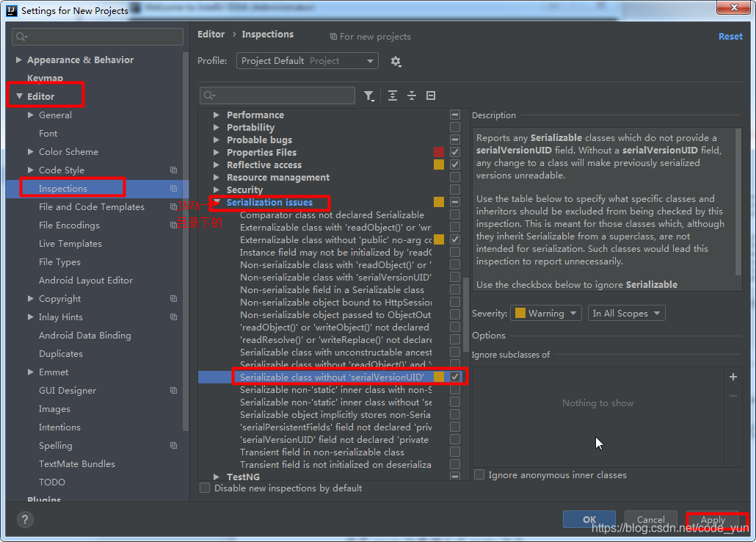Select the File Types settings

(x=59, y=261)
